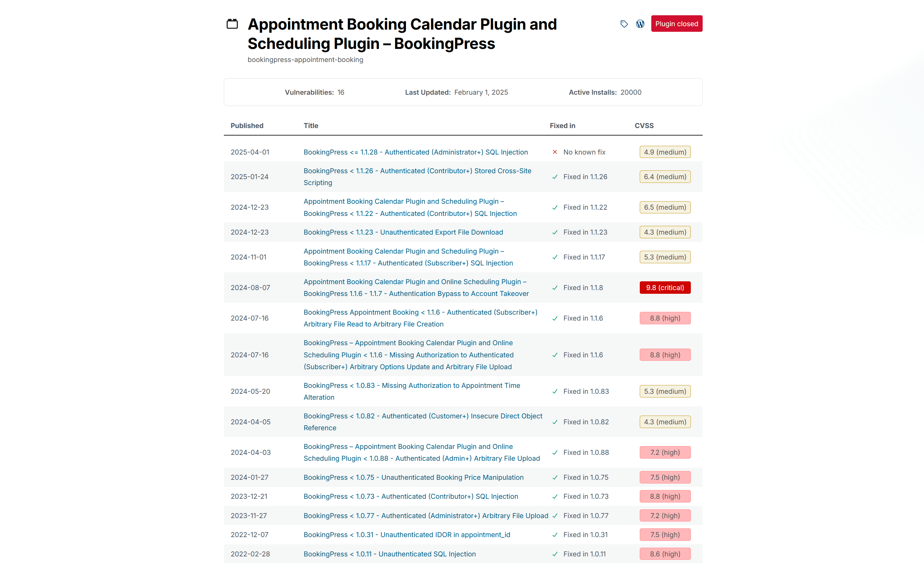Viewport: 924px width, 567px height.
Task: Click the green checkmark beside Fixed in 1.1.26
Action: (x=555, y=177)
